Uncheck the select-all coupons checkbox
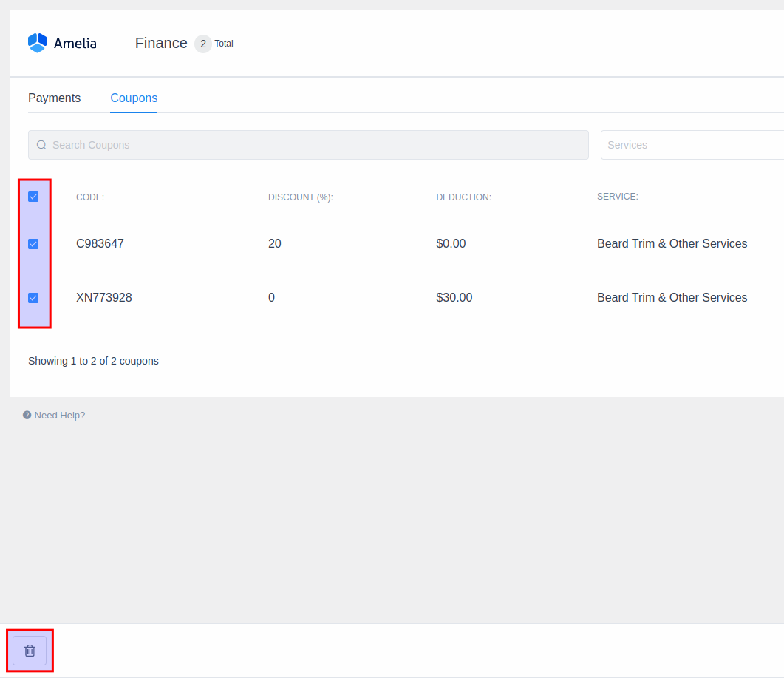 [x=33, y=197]
